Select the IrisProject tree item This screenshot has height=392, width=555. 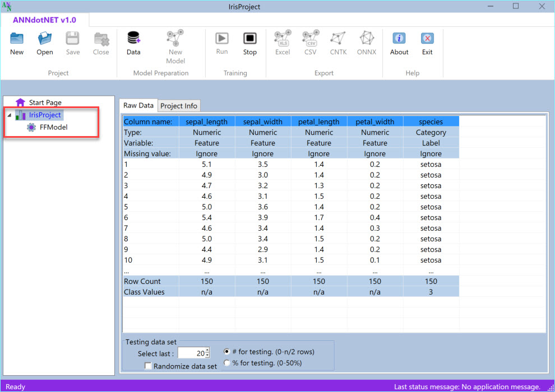(45, 115)
